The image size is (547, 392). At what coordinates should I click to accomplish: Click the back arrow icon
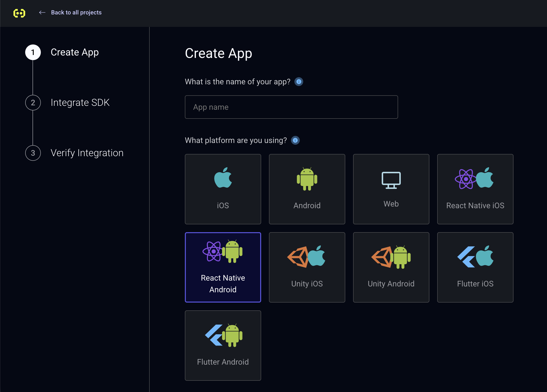pyautogui.click(x=42, y=12)
